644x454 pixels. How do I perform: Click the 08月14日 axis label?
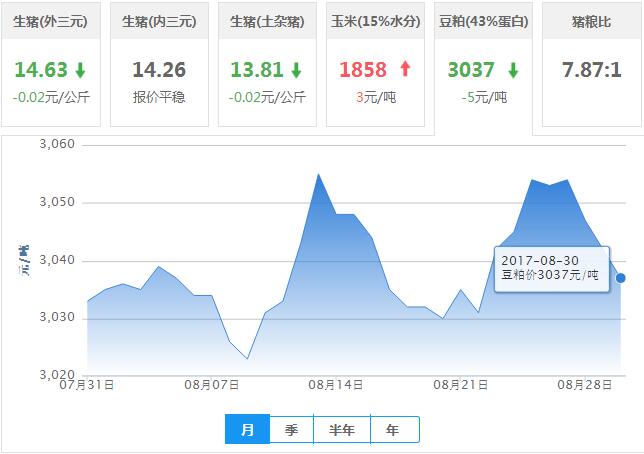coord(336,385)
